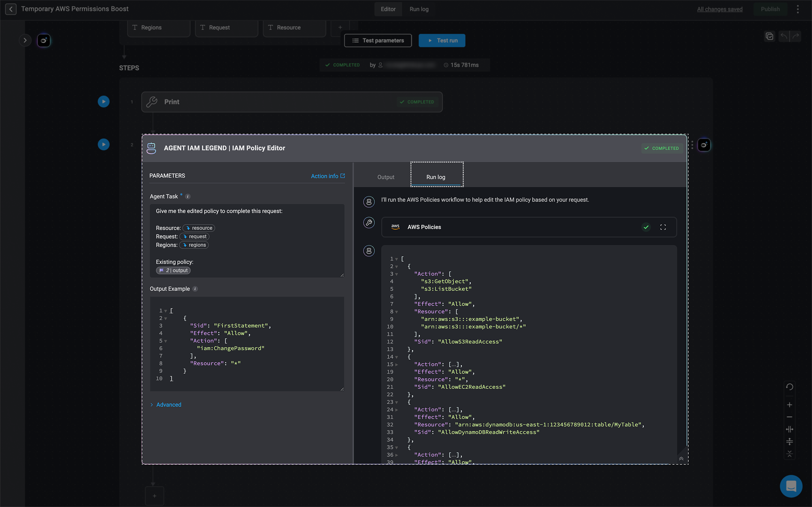Open the Output tab in agent step
The height and width of the screenshot is (507, 812).
point(386,177)
